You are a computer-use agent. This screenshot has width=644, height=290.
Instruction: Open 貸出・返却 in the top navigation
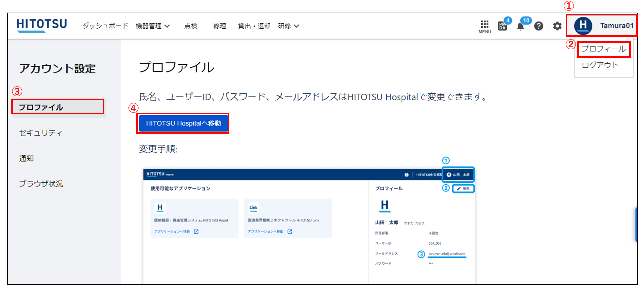254,26
